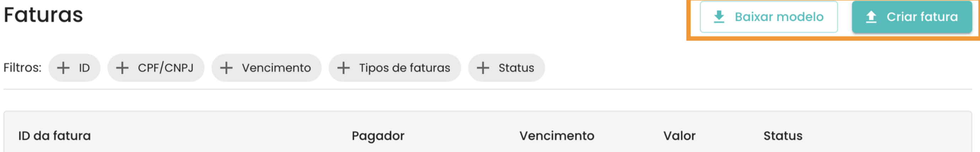Click the Valor column header
The height and width of the screenshot is (152, 980).
tap(679, 136)
